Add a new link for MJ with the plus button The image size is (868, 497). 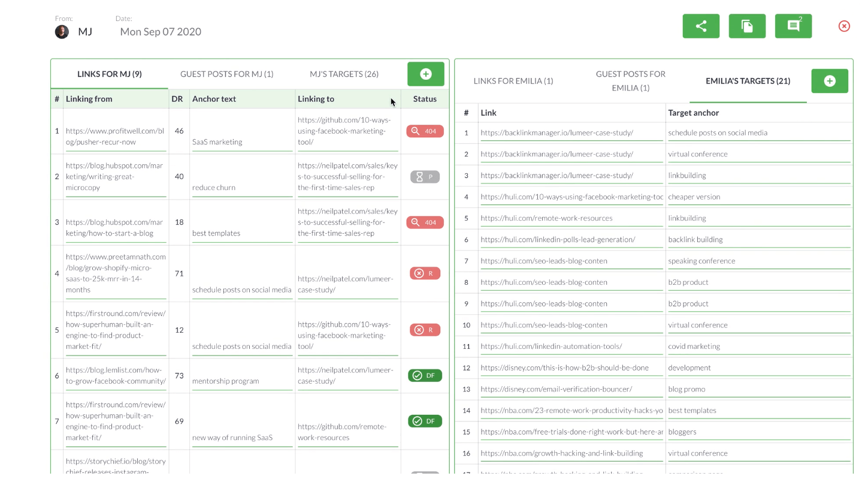coord(426,74)
